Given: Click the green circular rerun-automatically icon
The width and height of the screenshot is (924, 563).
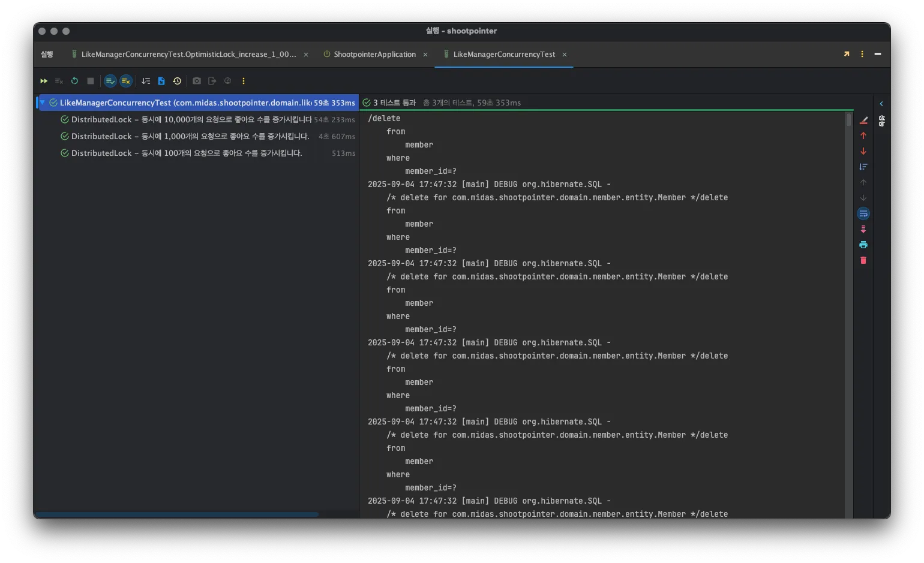Looking at the screenshot, I should tap(74, 81).
